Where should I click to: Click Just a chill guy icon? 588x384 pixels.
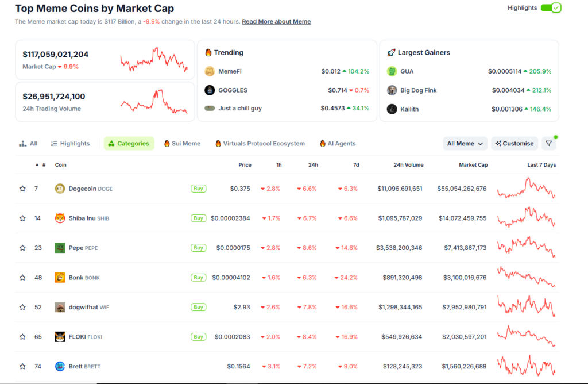point(210,108)
